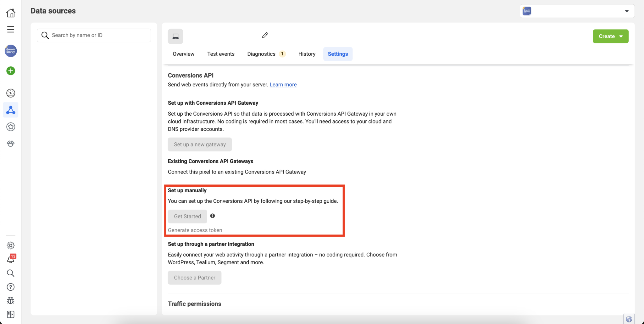
Task: Click the Choose a Partner button
Action: [x=194, y=277]
